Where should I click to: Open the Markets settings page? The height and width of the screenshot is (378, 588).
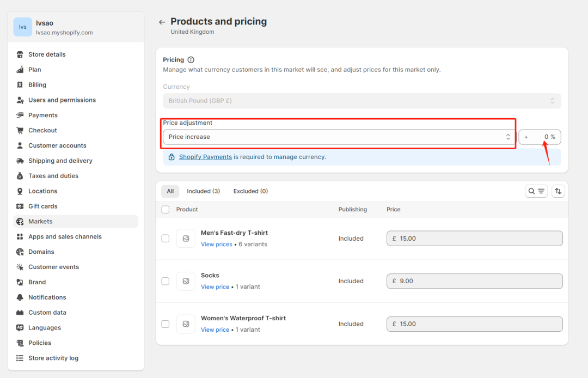pos(76,222)
